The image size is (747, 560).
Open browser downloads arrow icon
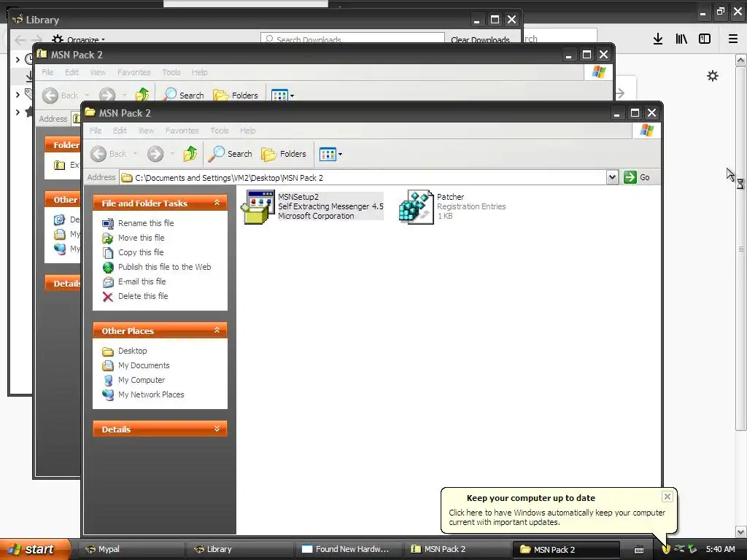(x=658, y=39)
